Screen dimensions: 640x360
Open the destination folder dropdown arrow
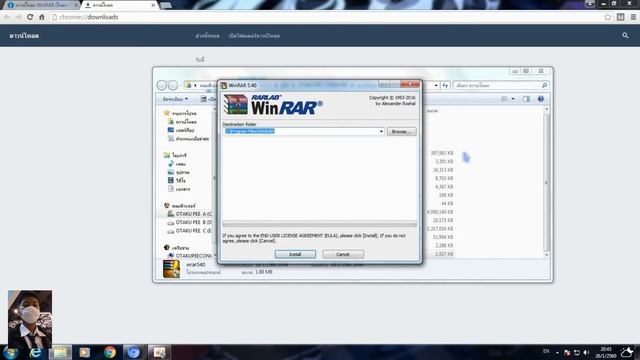(381, 131)
